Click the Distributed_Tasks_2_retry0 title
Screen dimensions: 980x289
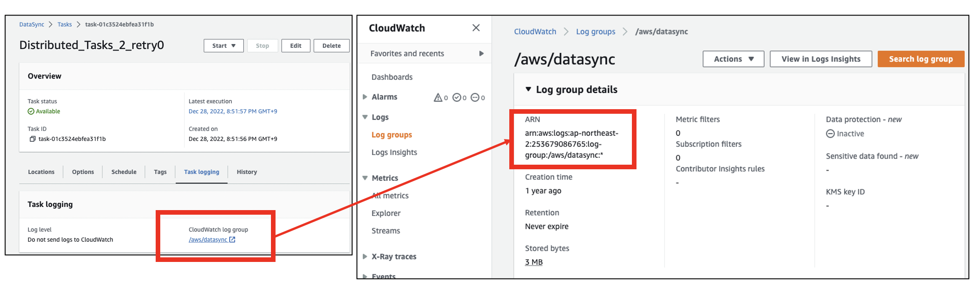click(92, 45)
